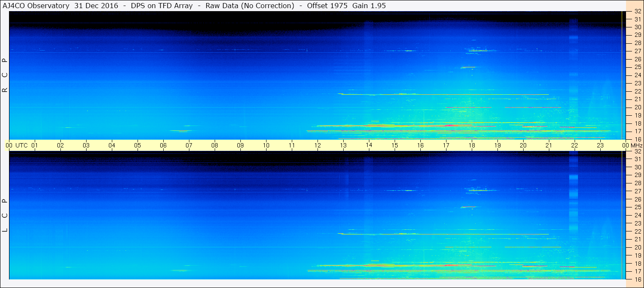Click hour marker 19 on time axis
Screen dimensions: 644x288
[x=497, y=146]
